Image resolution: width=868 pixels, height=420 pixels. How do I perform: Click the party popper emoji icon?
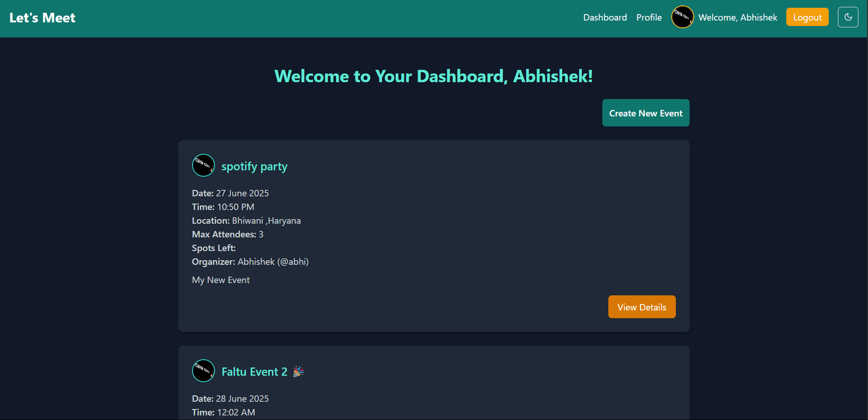click(298, 372)
